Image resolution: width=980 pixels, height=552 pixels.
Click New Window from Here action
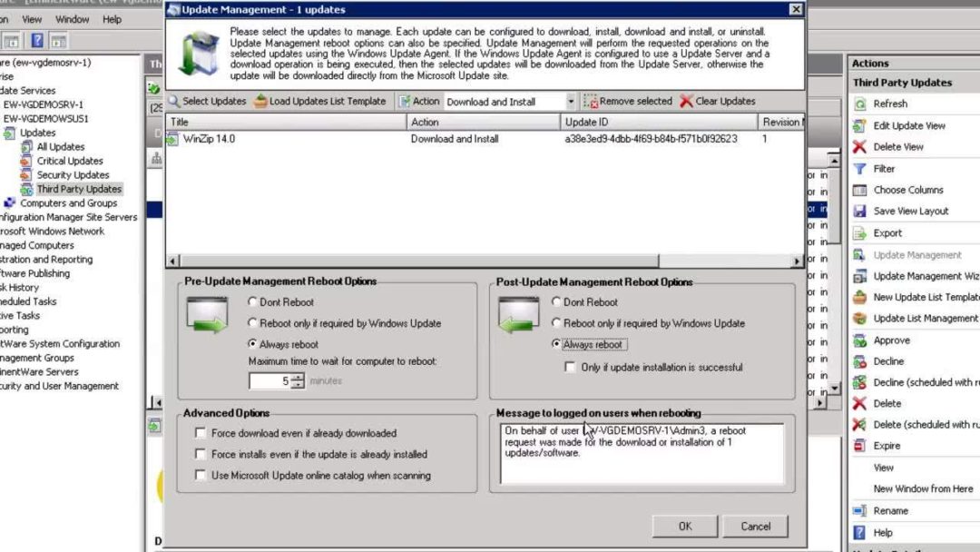(x=923, y=488)
